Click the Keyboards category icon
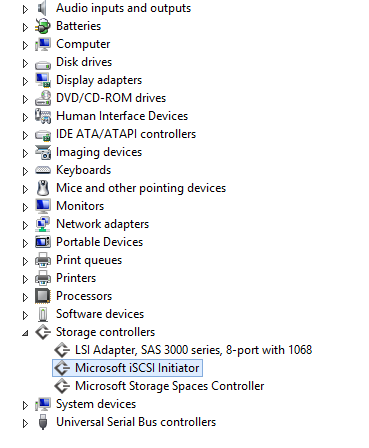Screen dimensions: 369x448 [43, 170]
